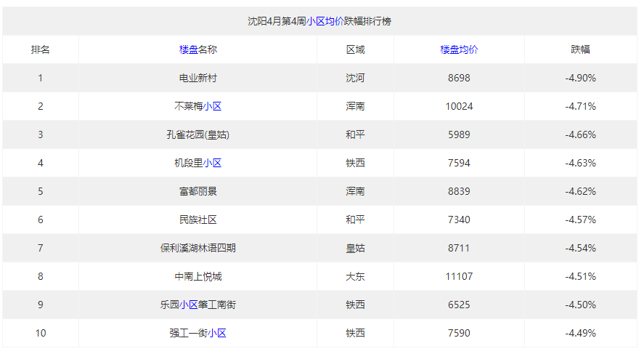
Task: Select the price value 11107
Action: pos(459,276)
